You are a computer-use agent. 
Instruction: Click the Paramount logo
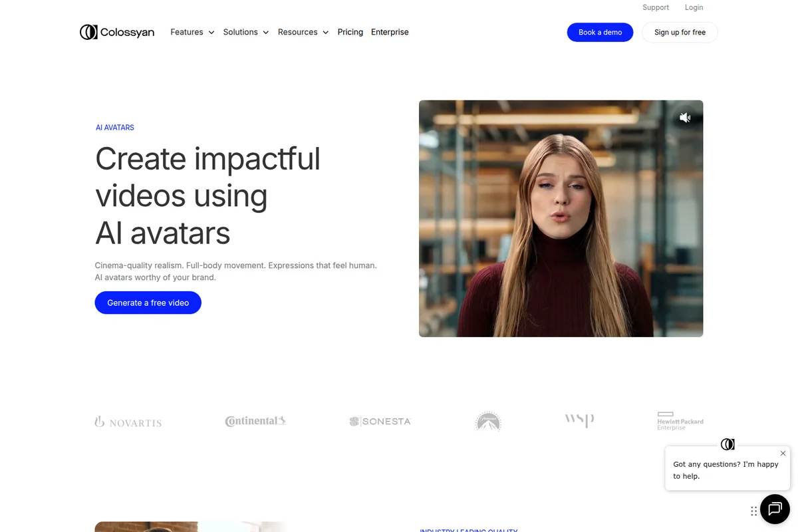tap(488, 421)
